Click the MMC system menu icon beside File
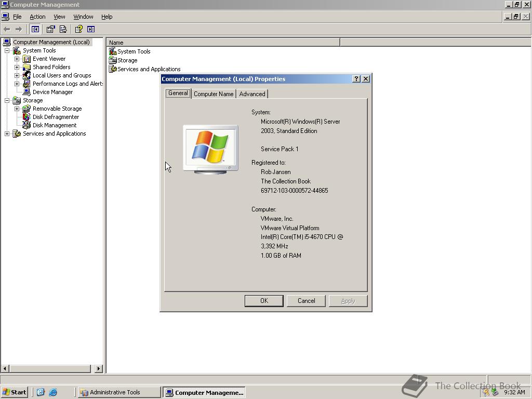The image size is (532, 399). pos(5,16)
